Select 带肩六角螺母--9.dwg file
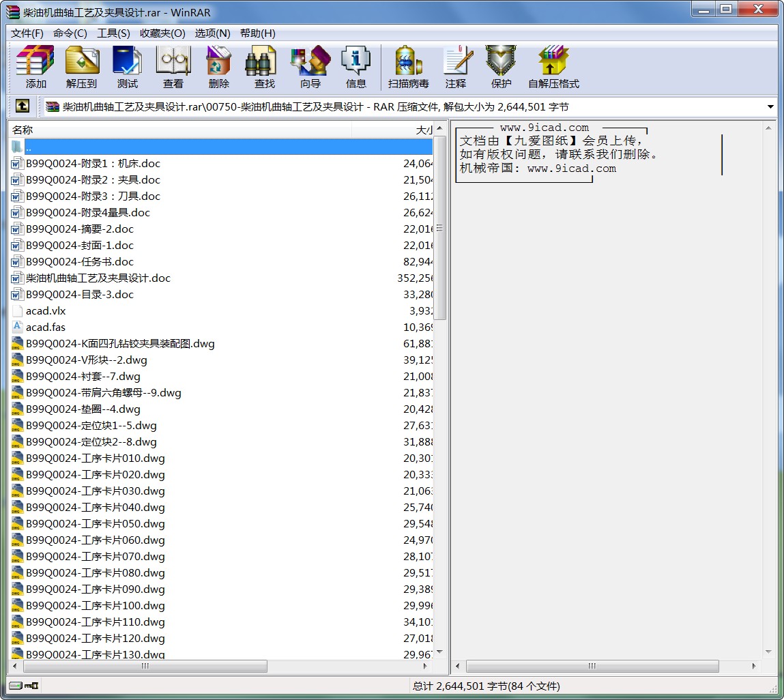 point(104,392)
